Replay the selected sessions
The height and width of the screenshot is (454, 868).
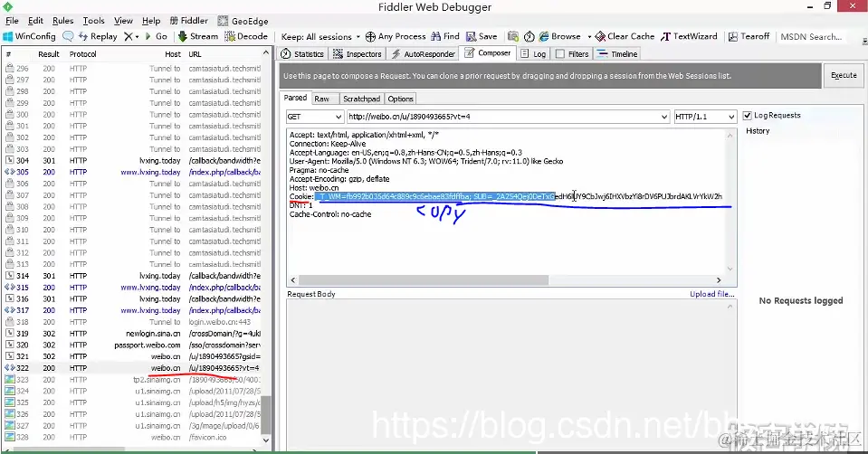tap(98, 36)
